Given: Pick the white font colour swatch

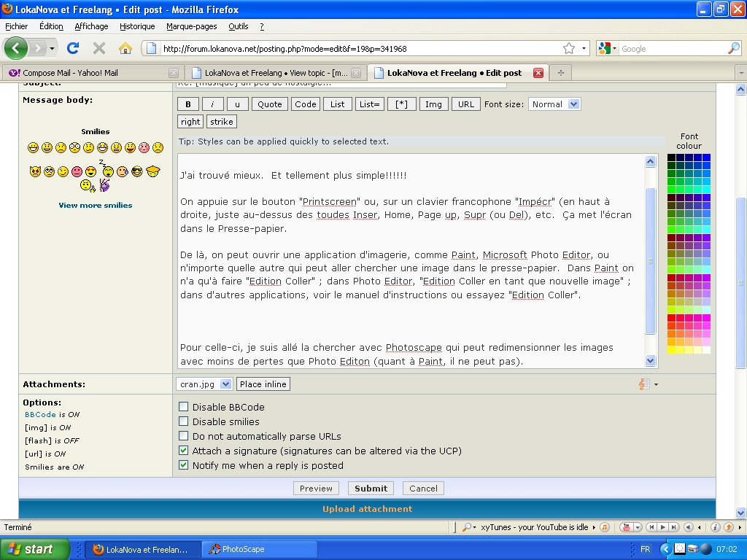Looking at the screenshot, I should pos(706,350).
